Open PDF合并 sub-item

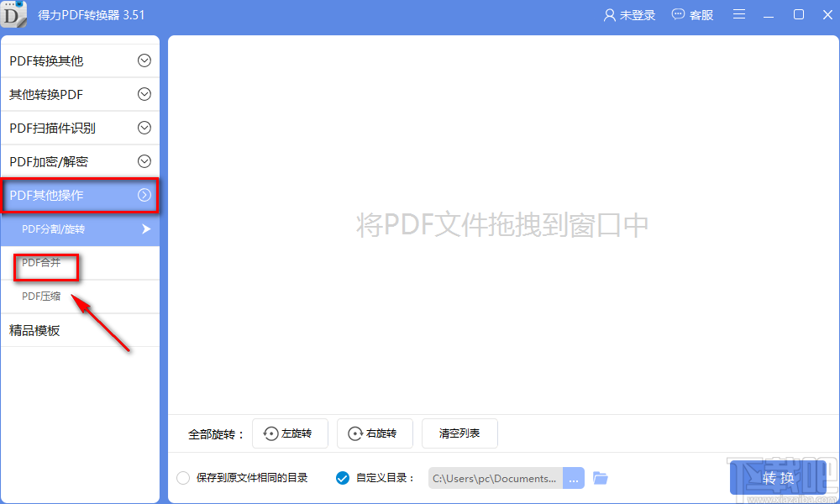point(81,263)
